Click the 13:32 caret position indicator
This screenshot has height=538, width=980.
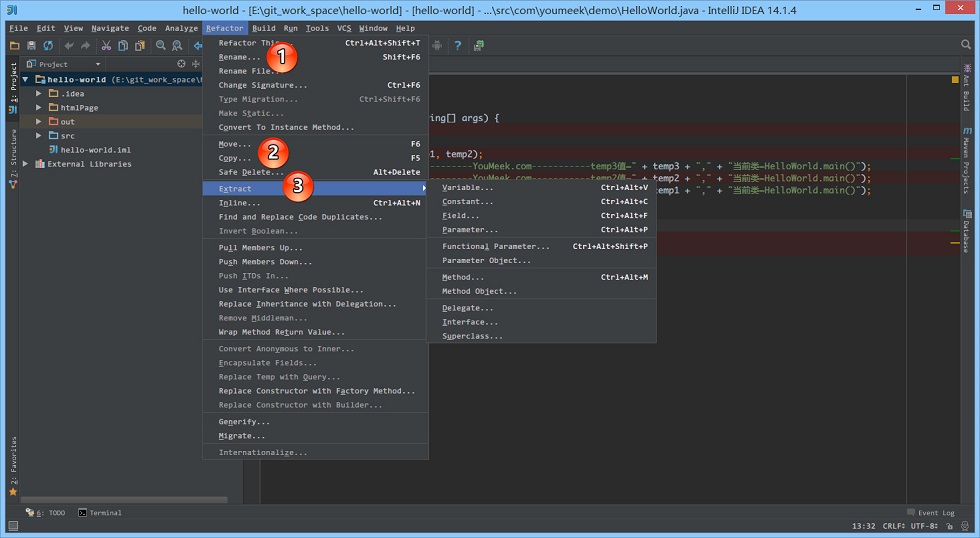(863, 526)
